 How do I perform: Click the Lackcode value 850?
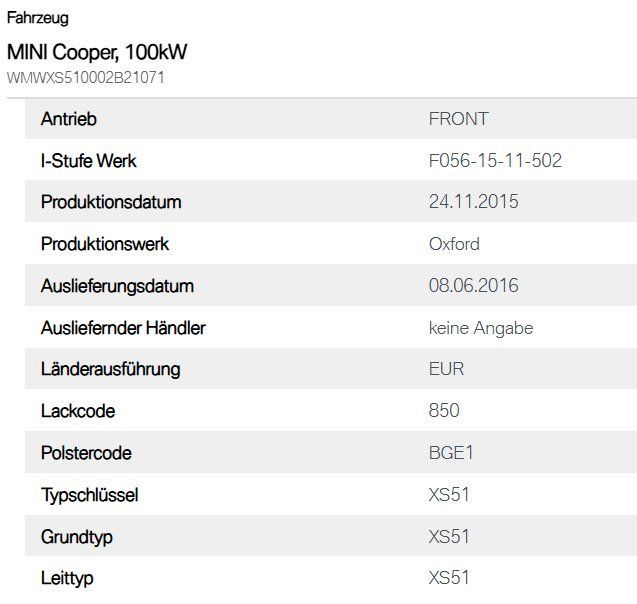[444, 411]
